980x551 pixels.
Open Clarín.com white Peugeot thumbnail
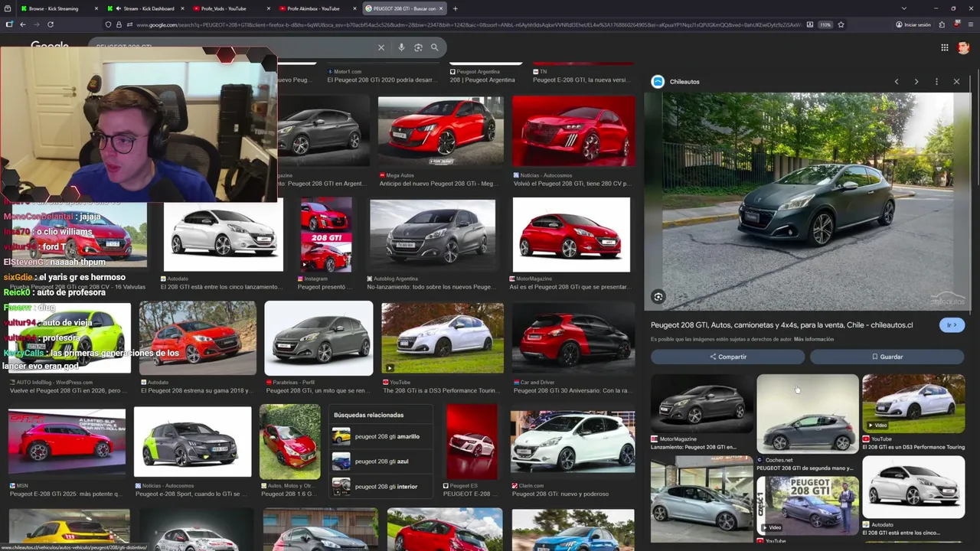pyautogui.click(x=573, y=442)
